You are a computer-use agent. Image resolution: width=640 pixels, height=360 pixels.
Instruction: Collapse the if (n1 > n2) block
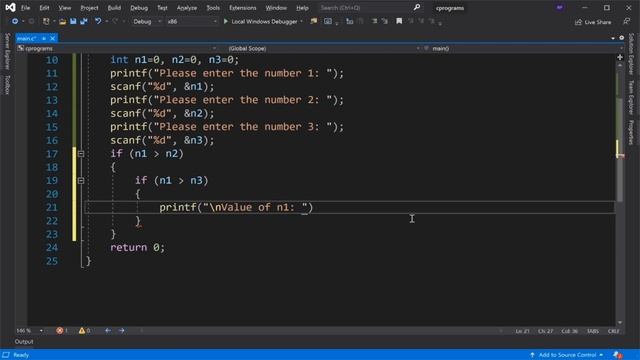(x=81, y=154)
